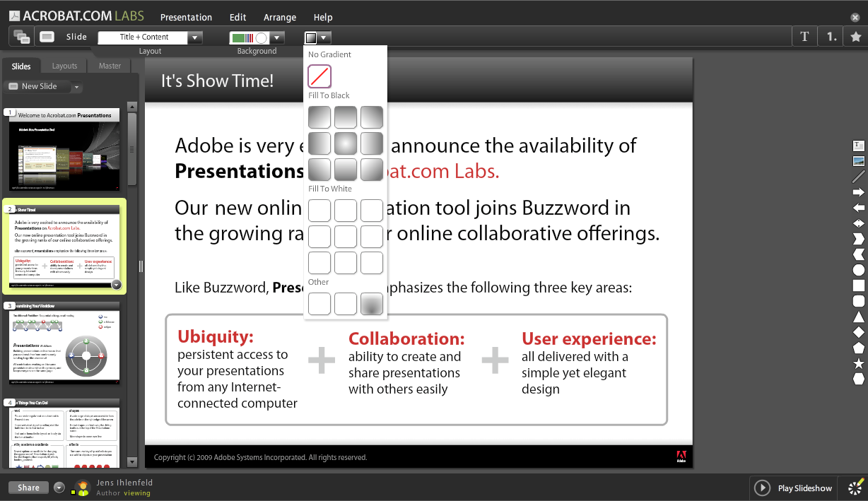Select the It's Show Time slide thumbnail

tap(64, 245)
